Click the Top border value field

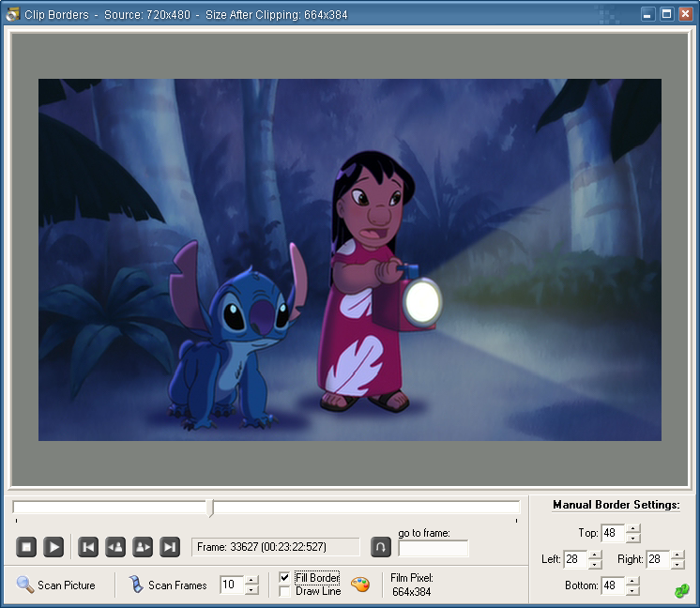click(x=613, y=533)
